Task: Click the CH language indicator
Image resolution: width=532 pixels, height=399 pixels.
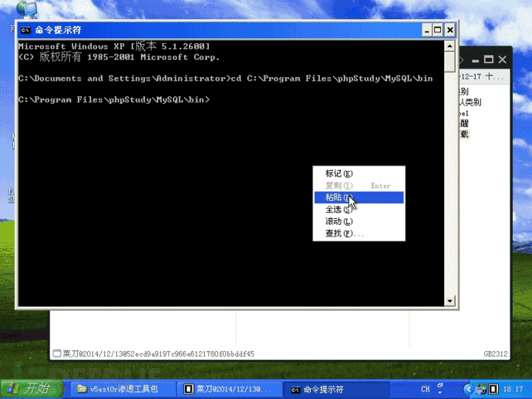Action: 426,389
